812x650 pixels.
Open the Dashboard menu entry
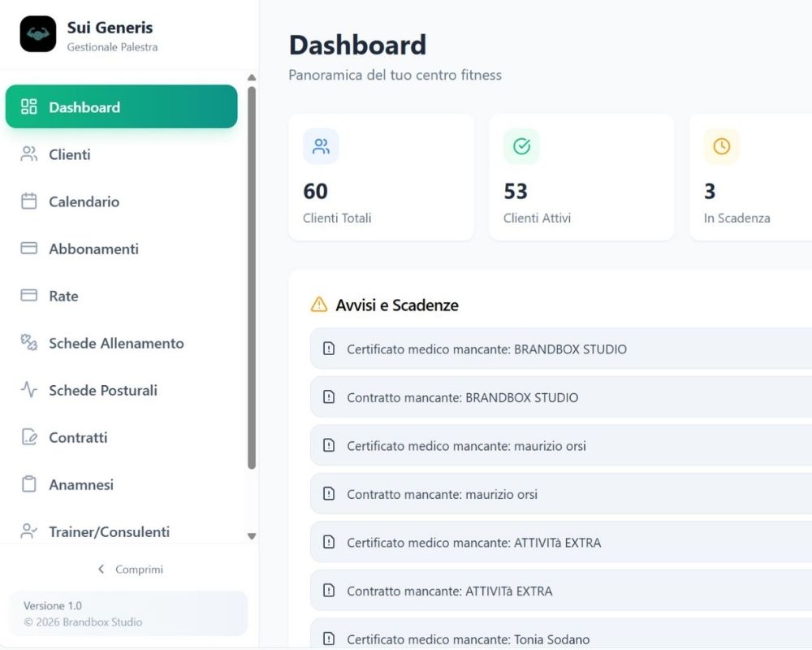pyautogui.click(x=121, y=106)
